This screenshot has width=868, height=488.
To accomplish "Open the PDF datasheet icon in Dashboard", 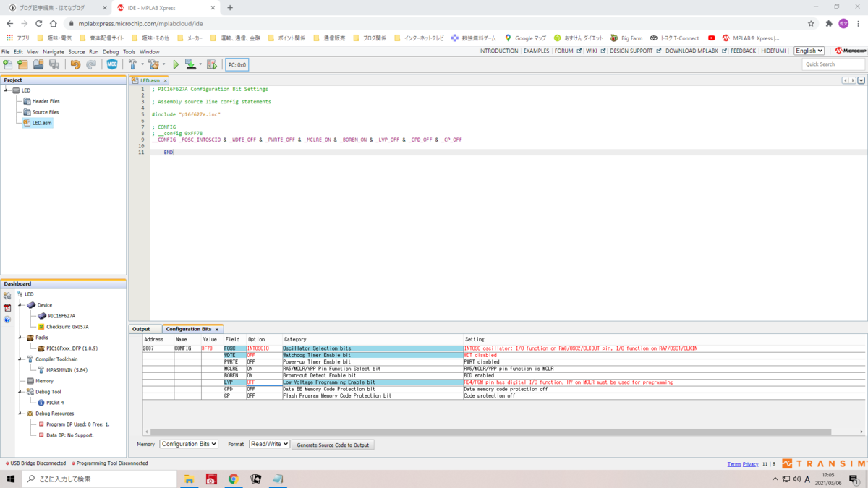I will coord(7,307).
